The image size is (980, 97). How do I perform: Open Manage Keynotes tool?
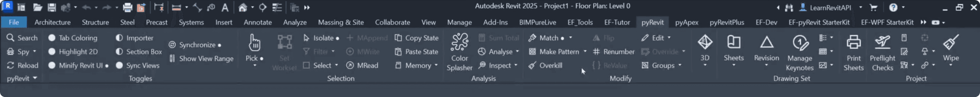pos(800,53)
